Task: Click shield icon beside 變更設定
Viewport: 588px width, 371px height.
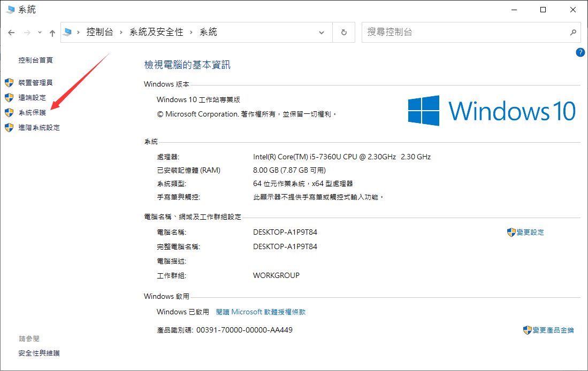Action: tap(511, 233)
